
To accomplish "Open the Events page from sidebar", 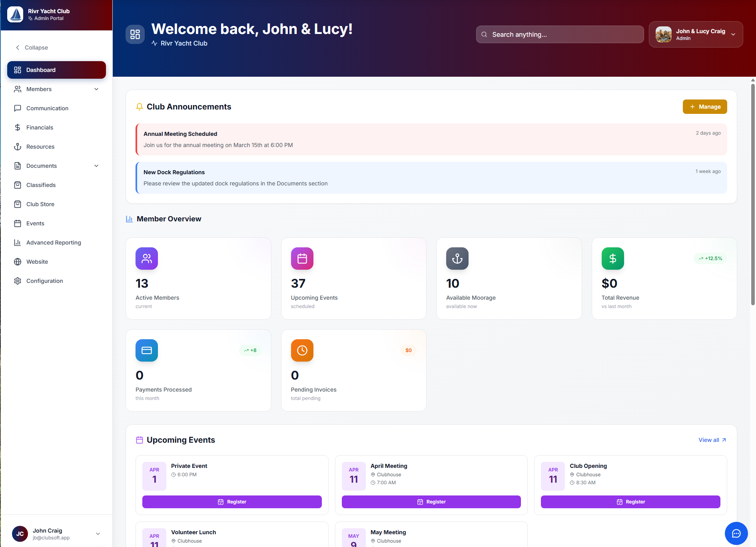I will 56,223.
